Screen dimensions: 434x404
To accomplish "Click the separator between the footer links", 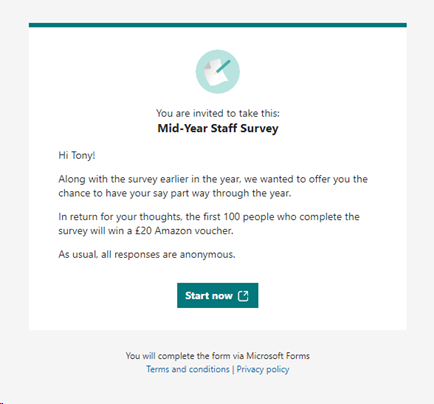I will [x=233, y=369].
